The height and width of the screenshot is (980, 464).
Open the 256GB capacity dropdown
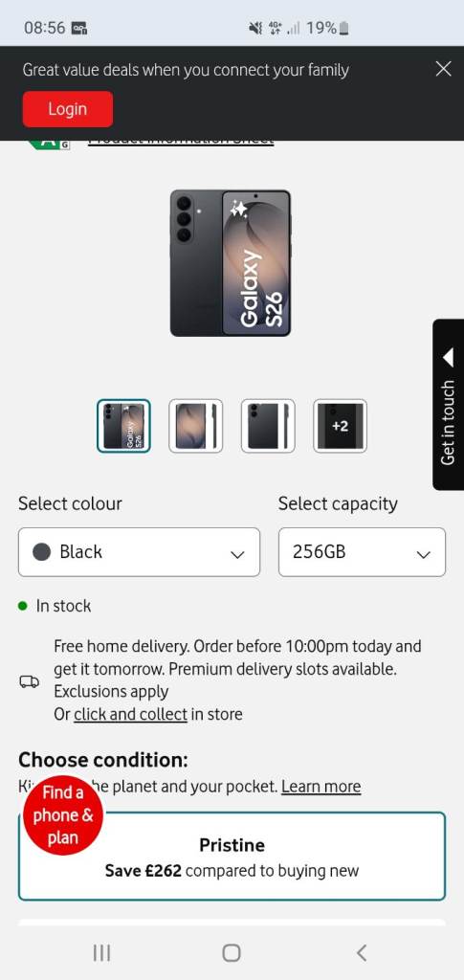tap(363, 552)
